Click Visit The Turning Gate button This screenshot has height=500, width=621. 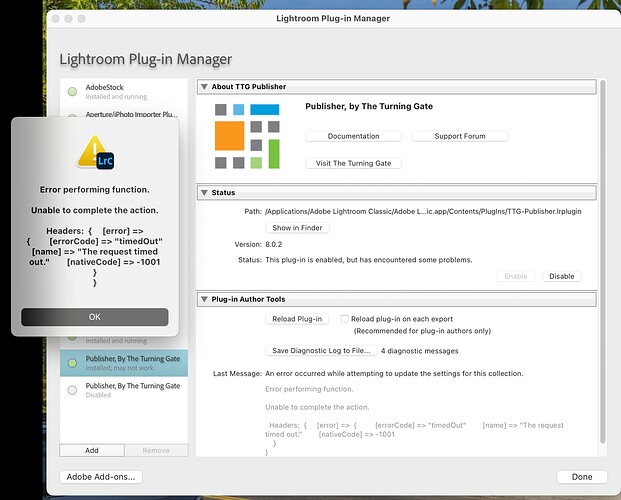click(x=353, y=163)
